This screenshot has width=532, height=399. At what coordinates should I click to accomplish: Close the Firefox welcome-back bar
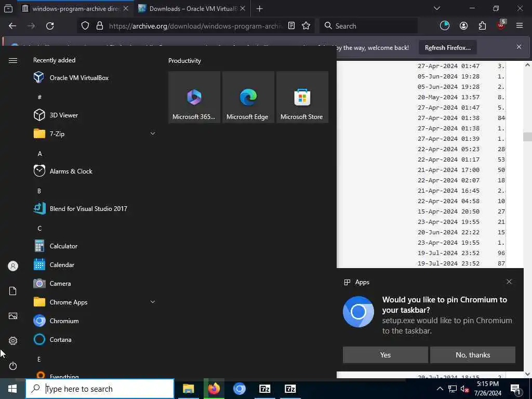click(519, 47)
